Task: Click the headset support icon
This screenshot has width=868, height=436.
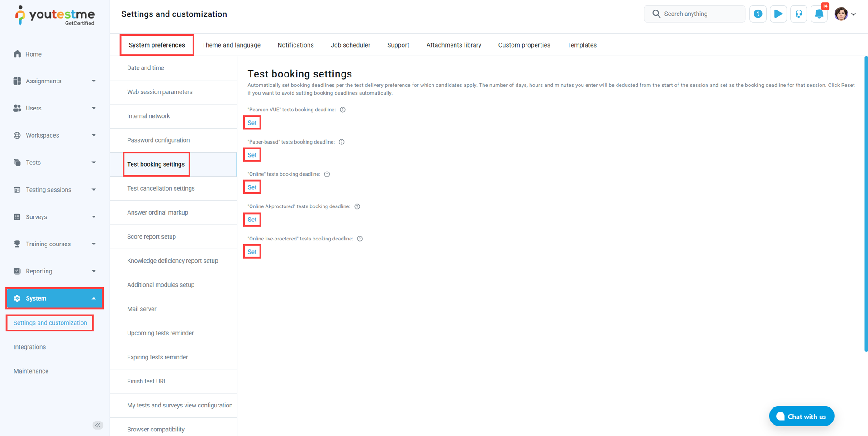Action: 798,14
